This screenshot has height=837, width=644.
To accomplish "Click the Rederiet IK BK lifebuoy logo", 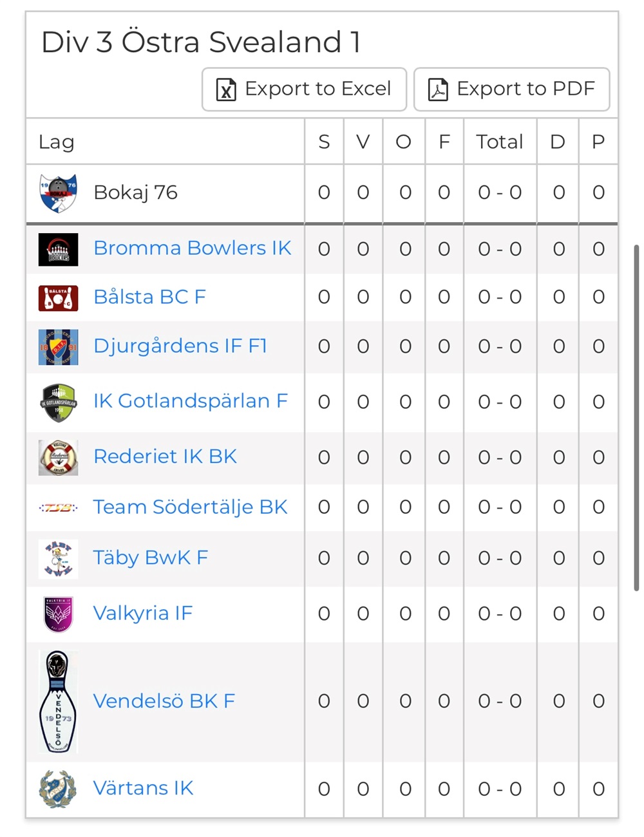I will point(58,458).
